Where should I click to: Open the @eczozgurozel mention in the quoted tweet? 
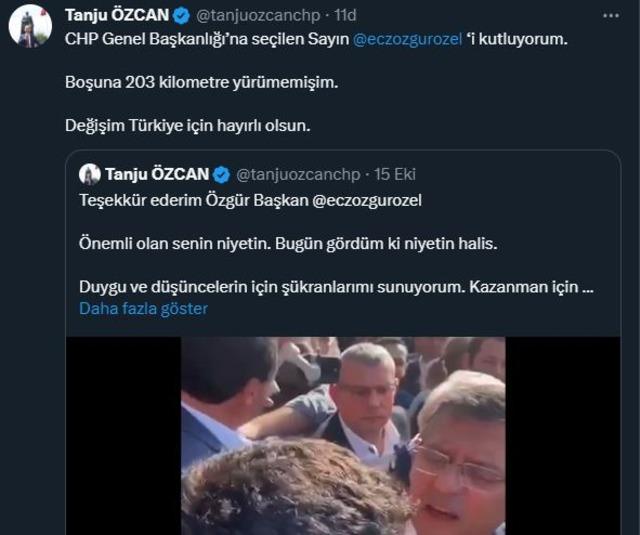pyautogui.click(x=367, y=200)
